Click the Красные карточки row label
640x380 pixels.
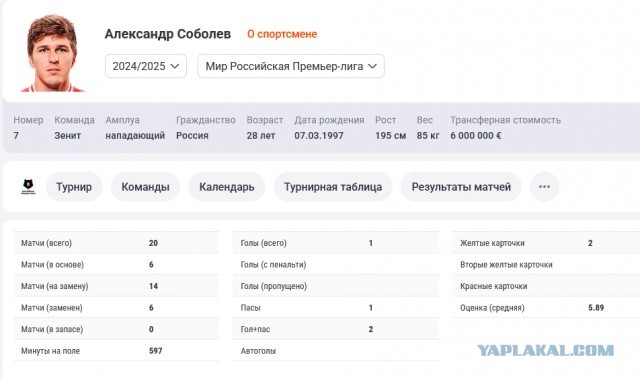494,286
